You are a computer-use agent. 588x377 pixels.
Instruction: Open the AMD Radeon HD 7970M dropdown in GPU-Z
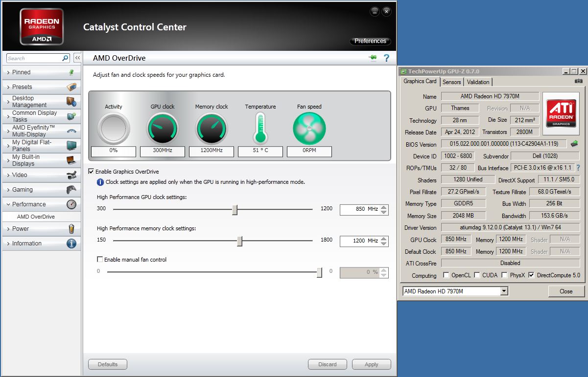tap(504, 291)
